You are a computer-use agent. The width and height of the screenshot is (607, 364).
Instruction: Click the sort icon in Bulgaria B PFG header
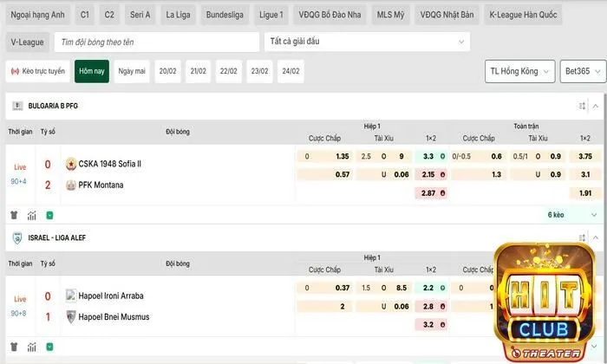tap(583, 106)
